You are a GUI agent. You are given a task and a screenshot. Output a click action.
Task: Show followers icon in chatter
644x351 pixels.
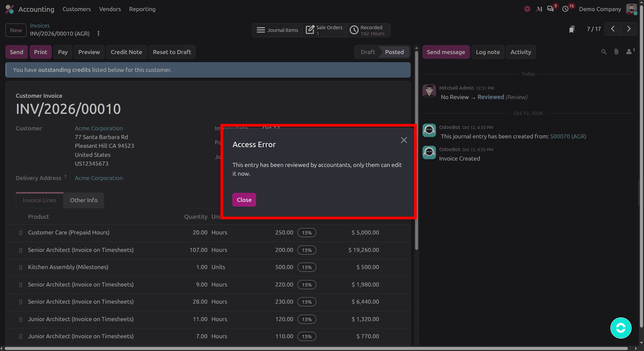[630, 51]
